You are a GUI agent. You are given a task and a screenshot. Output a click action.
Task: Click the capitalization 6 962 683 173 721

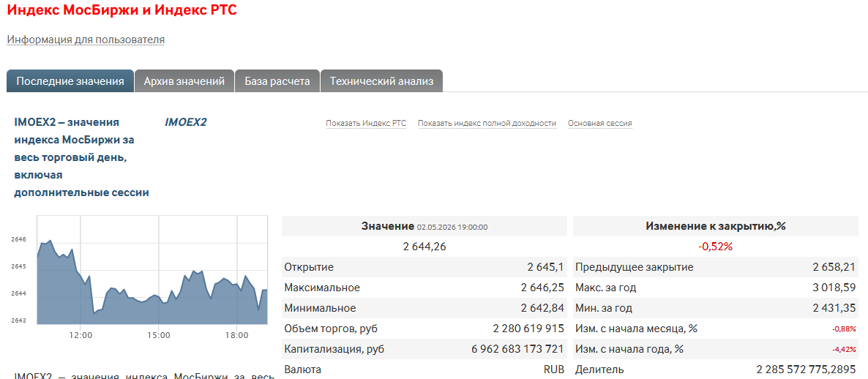pyautogui.click(x=517, y=349)
